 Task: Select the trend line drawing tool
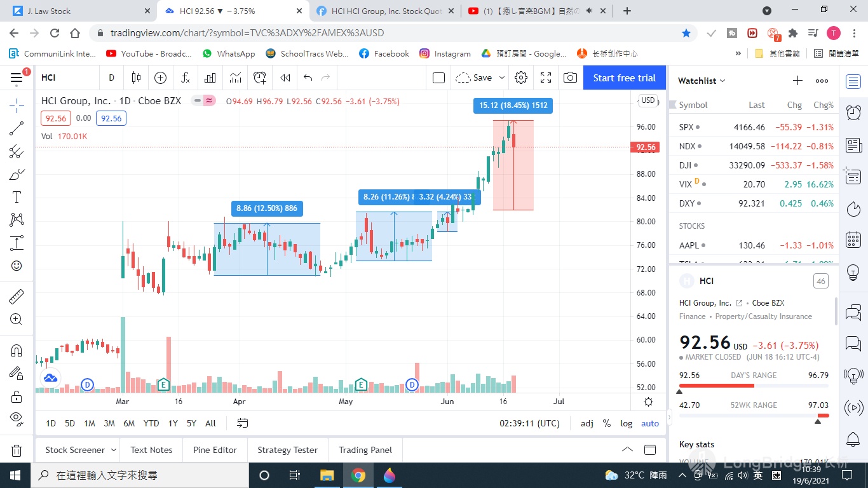[x=17, y=128]
